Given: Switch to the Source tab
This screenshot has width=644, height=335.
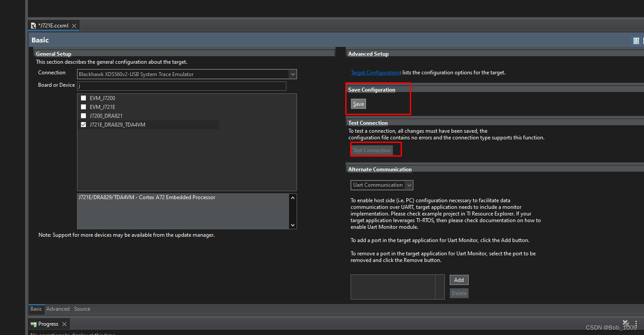Looking at the screenshot, I should pyautogui.click(x=82, y=309).
